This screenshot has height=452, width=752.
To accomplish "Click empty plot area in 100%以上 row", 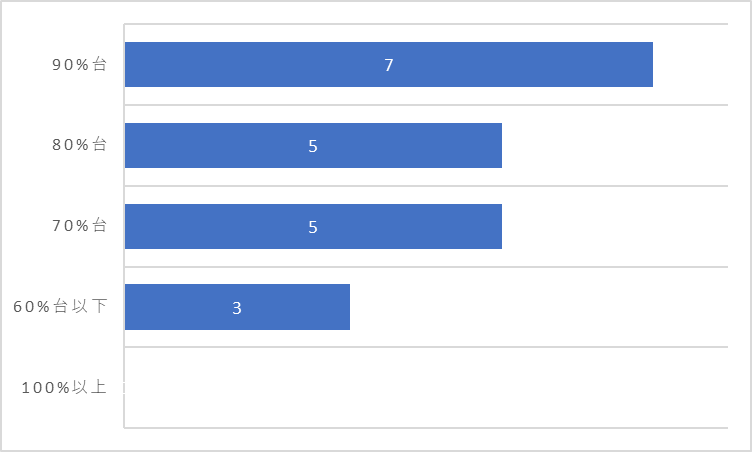I will (426, 387).
